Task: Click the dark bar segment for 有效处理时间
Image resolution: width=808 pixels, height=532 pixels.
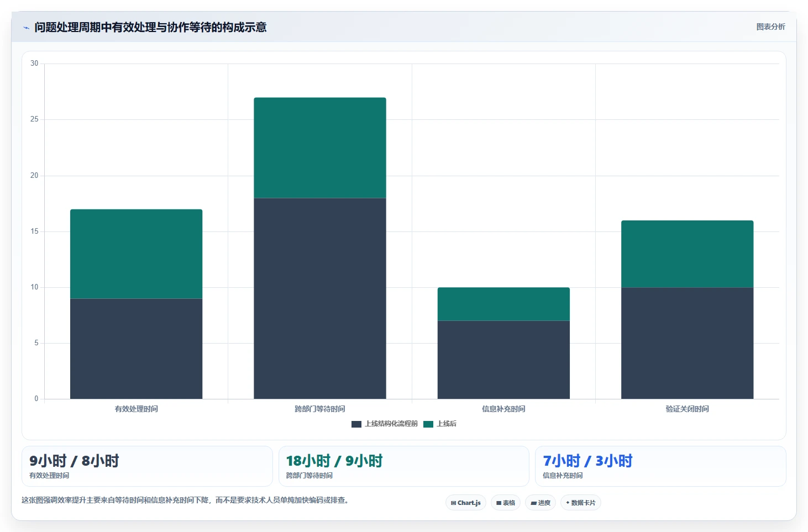Action: coord(136,349)
